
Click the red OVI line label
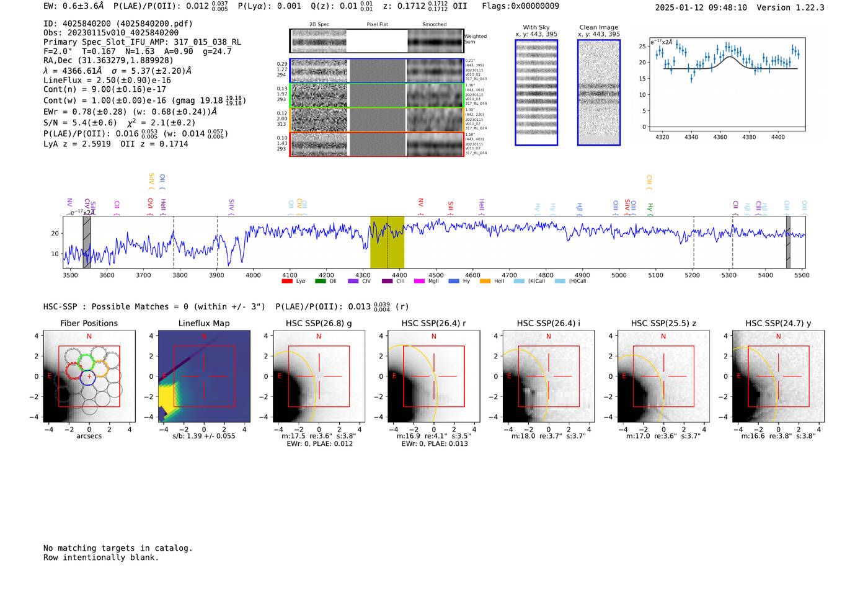pyautogui.click(x=151, y=205)
